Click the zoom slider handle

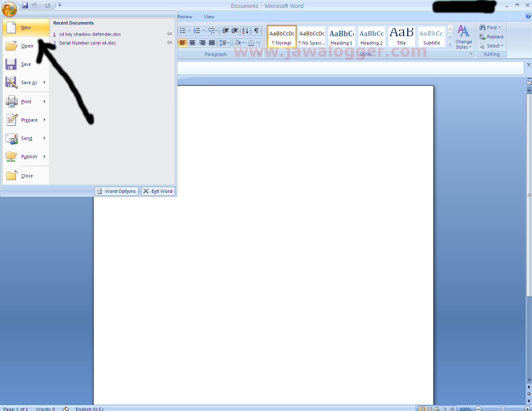[502, 409]
